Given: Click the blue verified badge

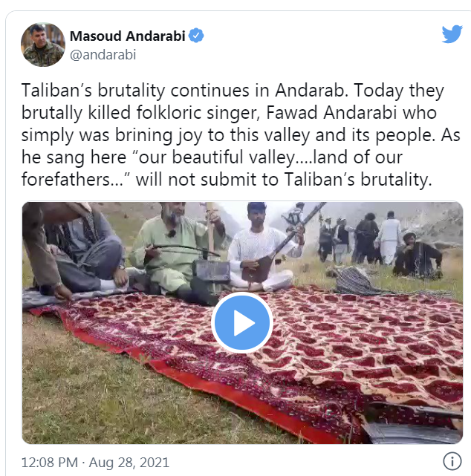Looking at the screenshot, I should click(196, 36).
